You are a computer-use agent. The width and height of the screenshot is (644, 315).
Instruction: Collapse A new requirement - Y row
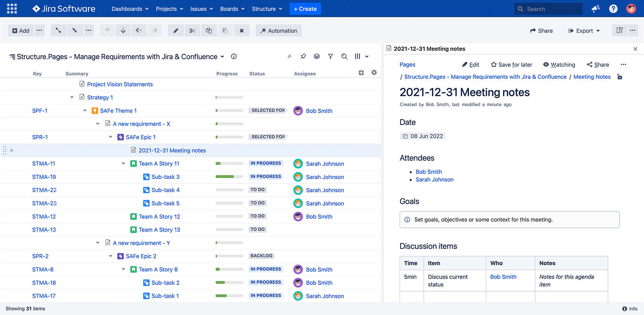pyautogui.click(x=98, y=243)
